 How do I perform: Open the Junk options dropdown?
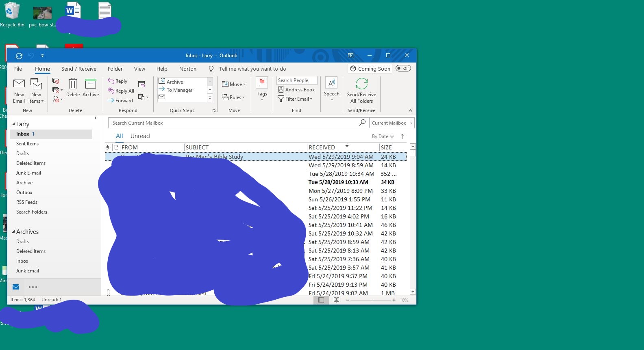point(57,99)
